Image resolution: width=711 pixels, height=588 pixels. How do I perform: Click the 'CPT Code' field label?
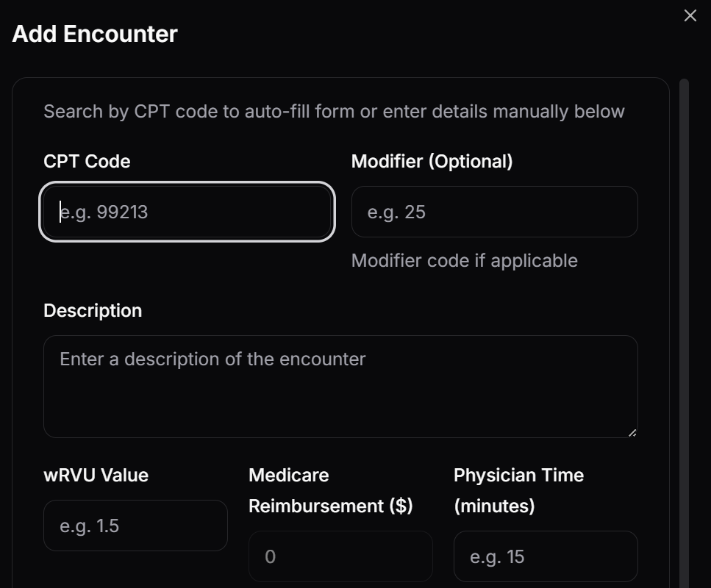point(87,162)
